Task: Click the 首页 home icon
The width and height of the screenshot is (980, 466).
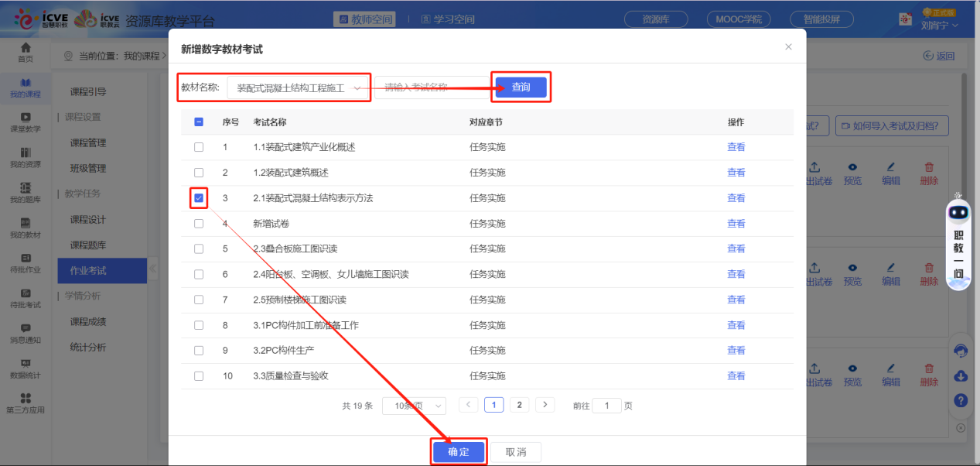Action: 26,52
